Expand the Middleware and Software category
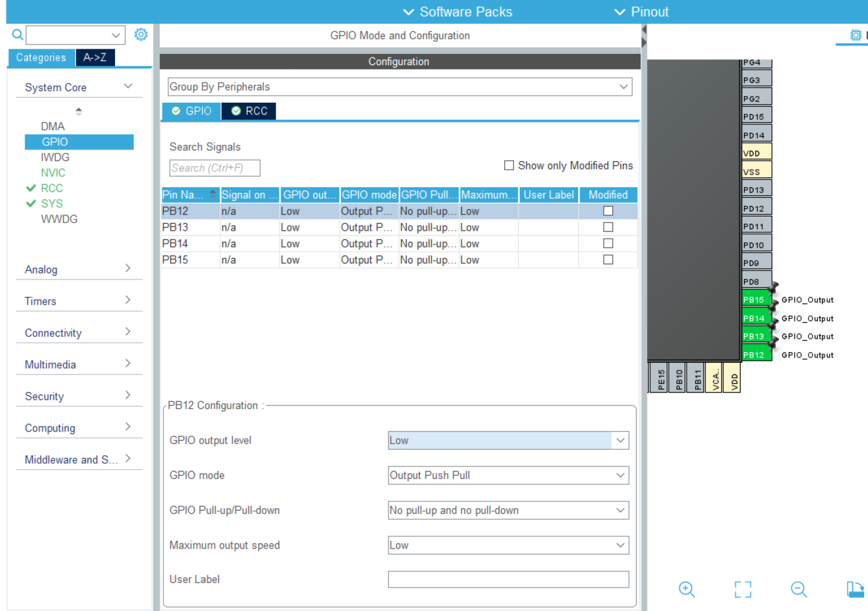The height and width of the screenshot is (611, 868). [128, 458]
